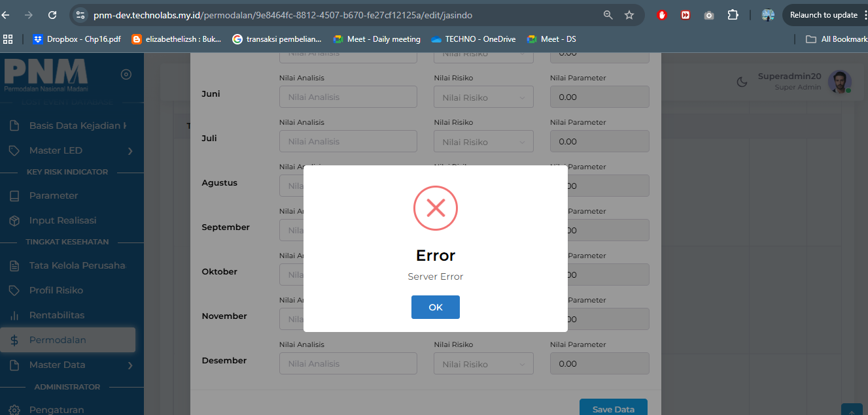Image resolution: width=868 pixels, height=415 pixels.
Task: Click the zoom magnifier icon in the address bar
Action: (x=608, y=15)
